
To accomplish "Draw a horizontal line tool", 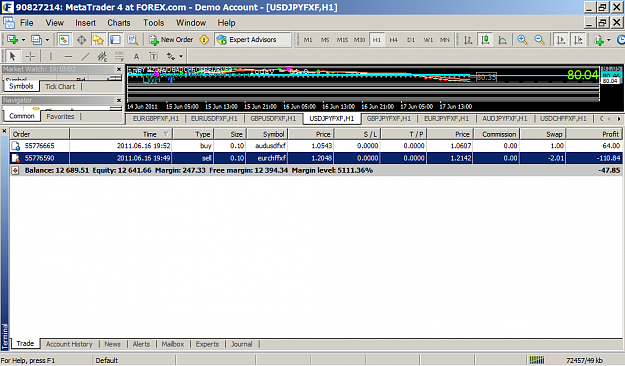I will pos(68,56).
